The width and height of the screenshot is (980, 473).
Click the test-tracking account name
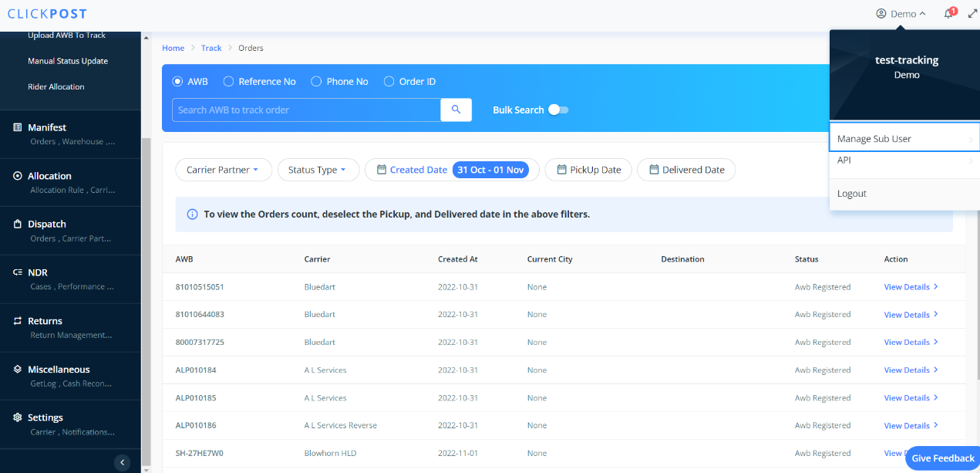click(907, 59)
